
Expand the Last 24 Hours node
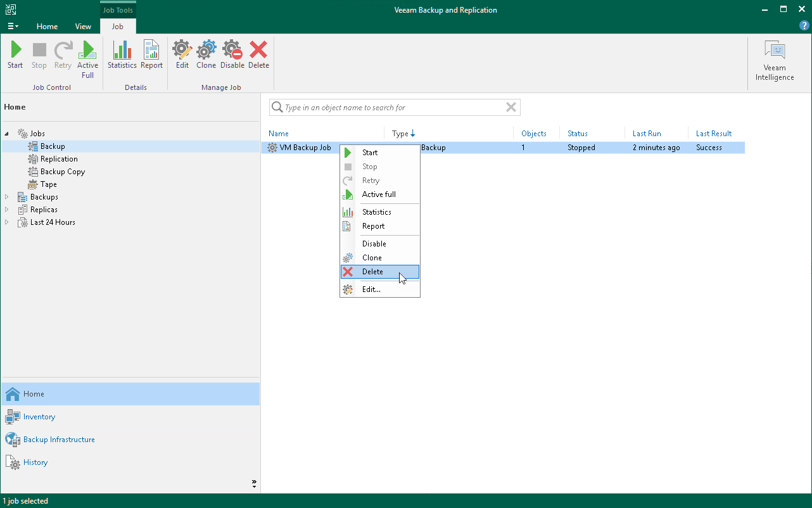point(7,222)
